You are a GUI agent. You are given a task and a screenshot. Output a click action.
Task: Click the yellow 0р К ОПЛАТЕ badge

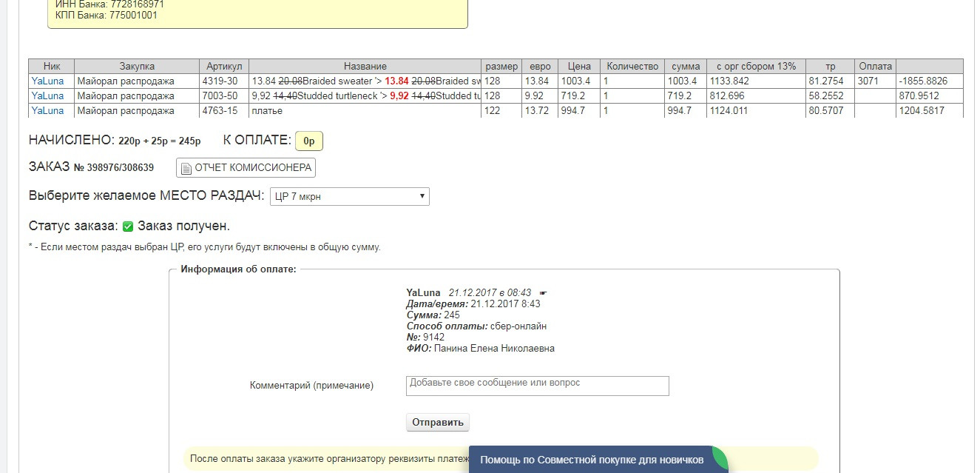point(308,141)
